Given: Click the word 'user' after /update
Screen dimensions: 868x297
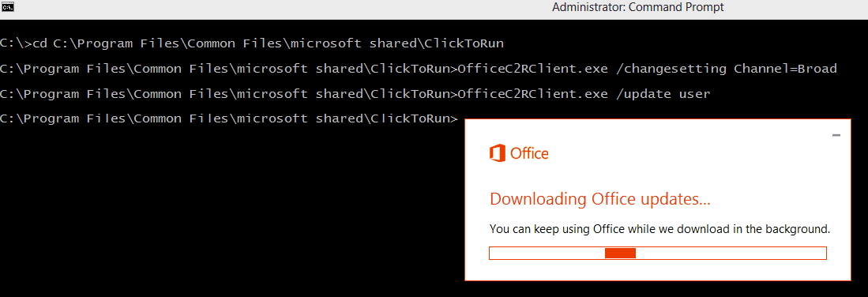Looking at the screenshot, I should coord(695,95).
